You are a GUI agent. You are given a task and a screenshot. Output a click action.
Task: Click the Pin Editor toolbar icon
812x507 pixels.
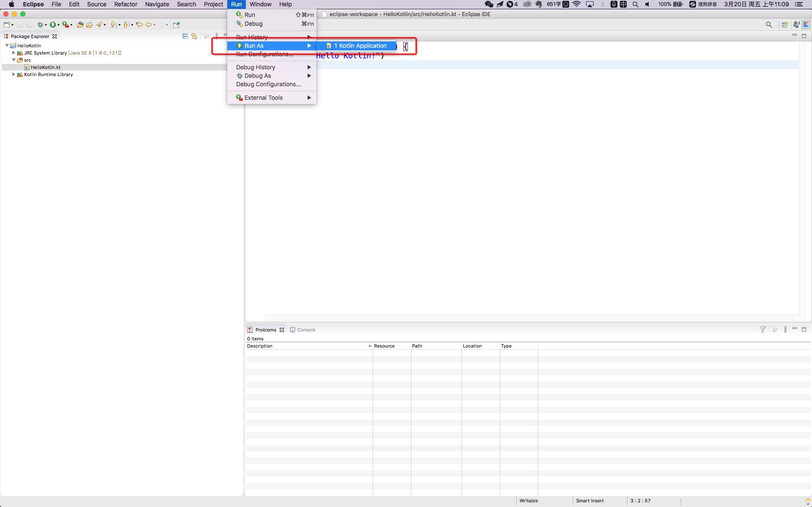(176, 25)
